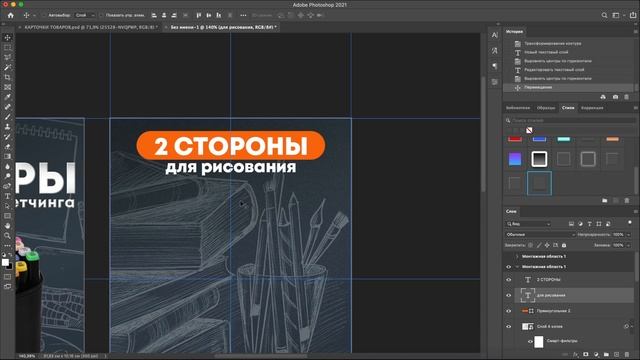Open the Библиотеки panel tab
Viewport: 640px width, 360px height.
click(x=518, y=108)
